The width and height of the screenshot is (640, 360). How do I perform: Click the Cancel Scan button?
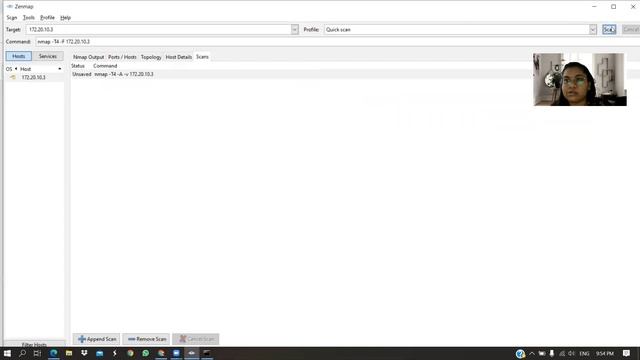196,339
